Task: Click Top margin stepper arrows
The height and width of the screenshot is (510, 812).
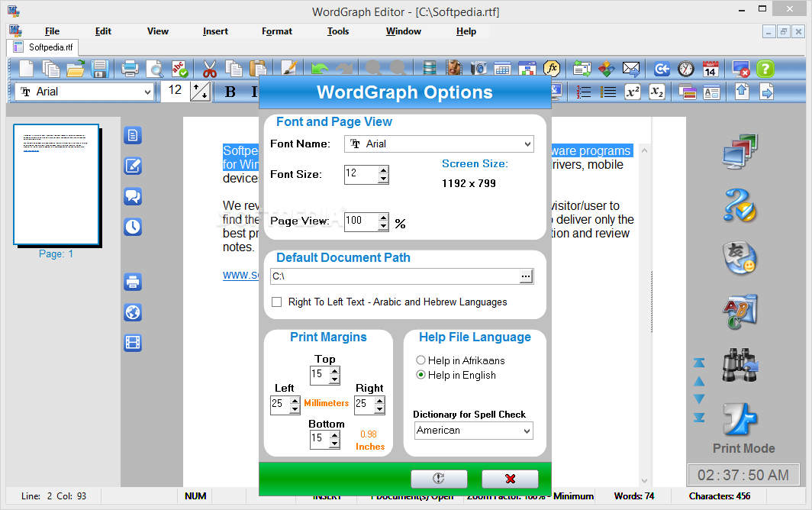Action: 334,375
